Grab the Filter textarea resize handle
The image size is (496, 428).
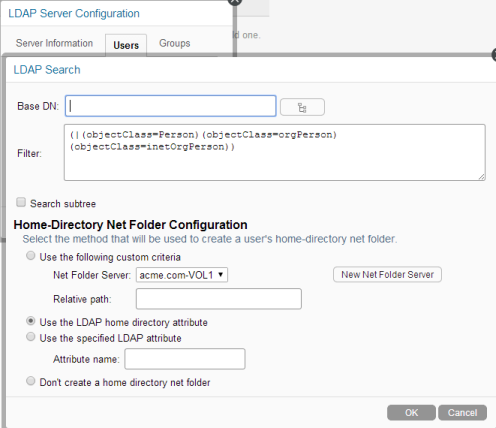pos(482,177)
